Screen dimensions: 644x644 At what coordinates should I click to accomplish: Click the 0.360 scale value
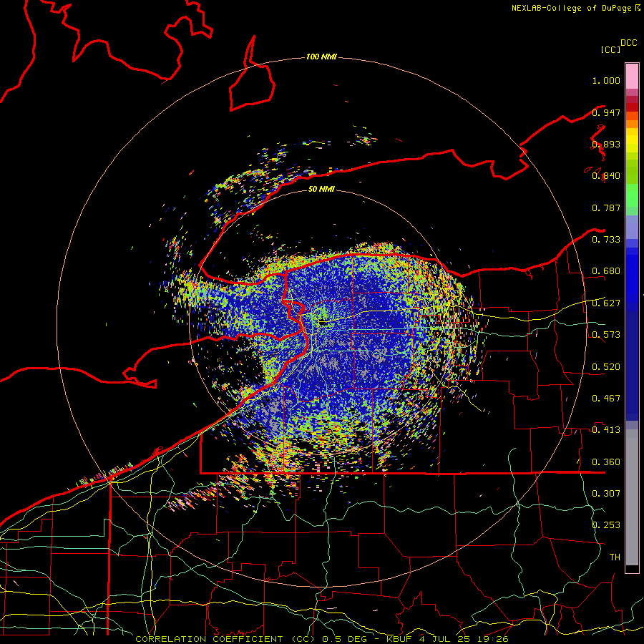(x=606, y=462)
